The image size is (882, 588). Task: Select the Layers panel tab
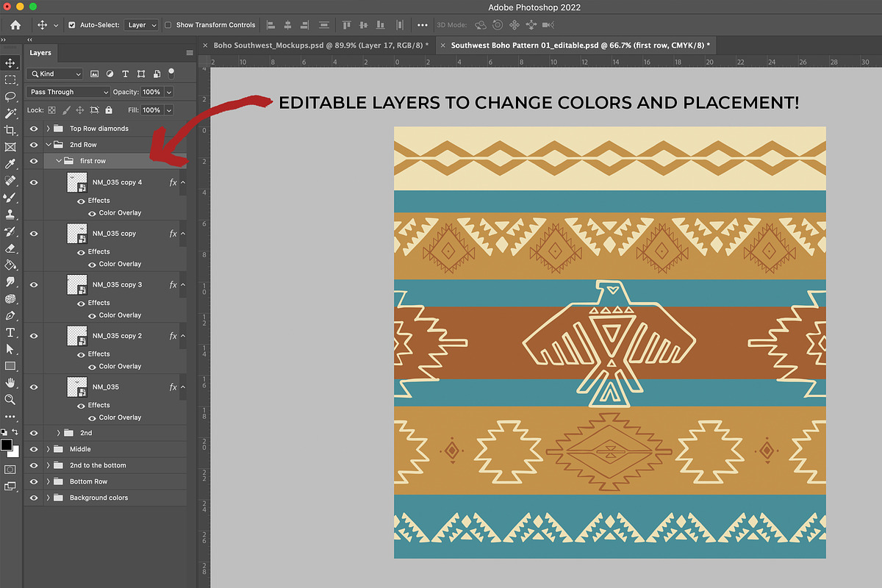(x=40, y=53)
